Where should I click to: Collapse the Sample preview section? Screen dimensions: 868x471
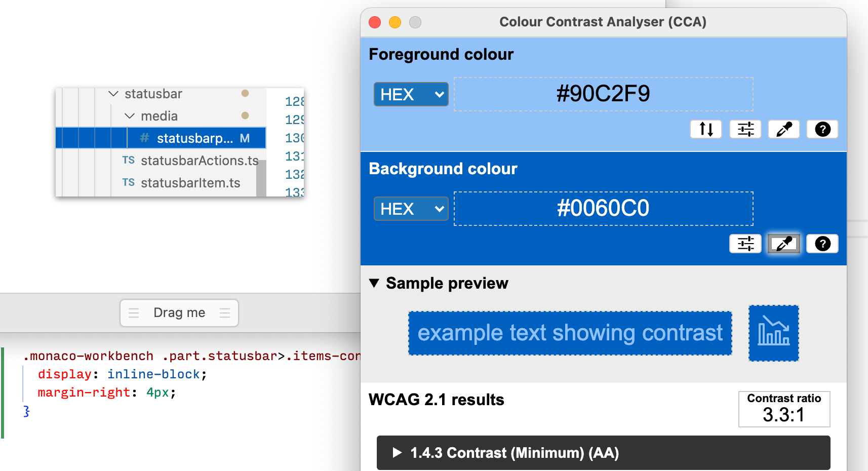tap(375, 283)
